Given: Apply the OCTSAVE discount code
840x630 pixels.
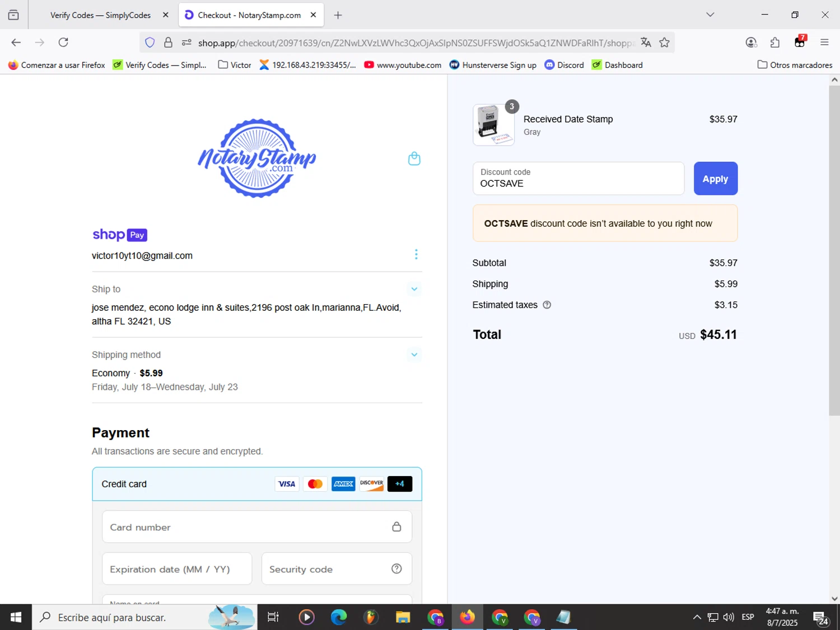Looking at the screenshot, I should click(x=715, y=179).
